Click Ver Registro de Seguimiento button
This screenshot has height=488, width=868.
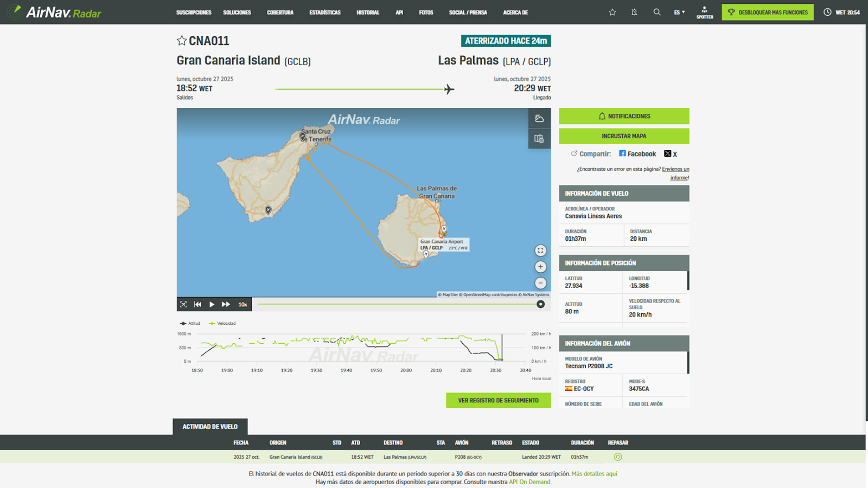(x=499, y=400)
